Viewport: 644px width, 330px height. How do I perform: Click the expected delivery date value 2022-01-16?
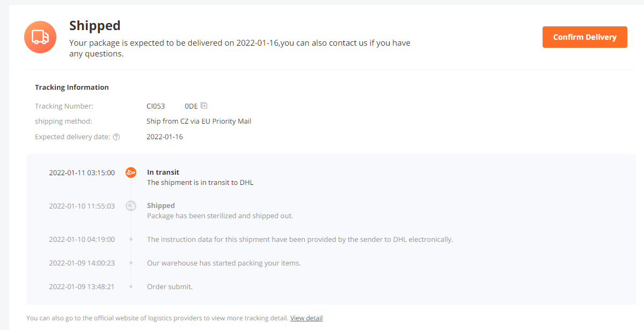tap(165, 137)
